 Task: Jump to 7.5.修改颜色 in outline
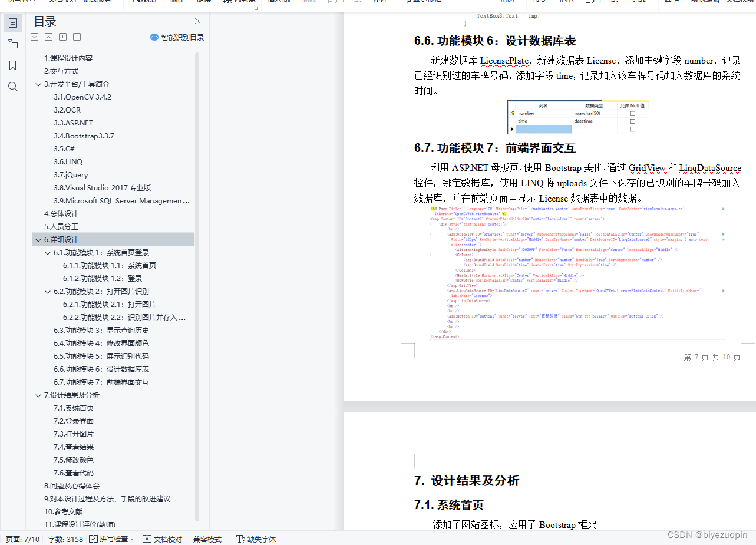[74, 460]
